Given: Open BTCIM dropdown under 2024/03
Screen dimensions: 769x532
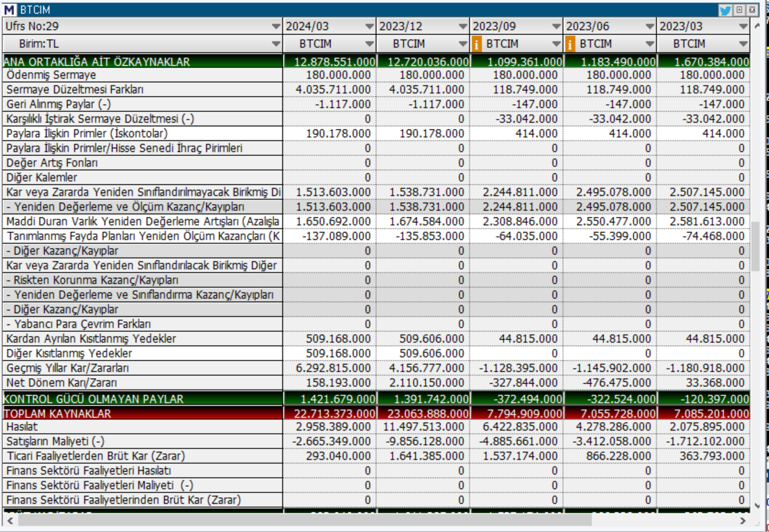Looking at the screenshot, I should click(370, 44).
